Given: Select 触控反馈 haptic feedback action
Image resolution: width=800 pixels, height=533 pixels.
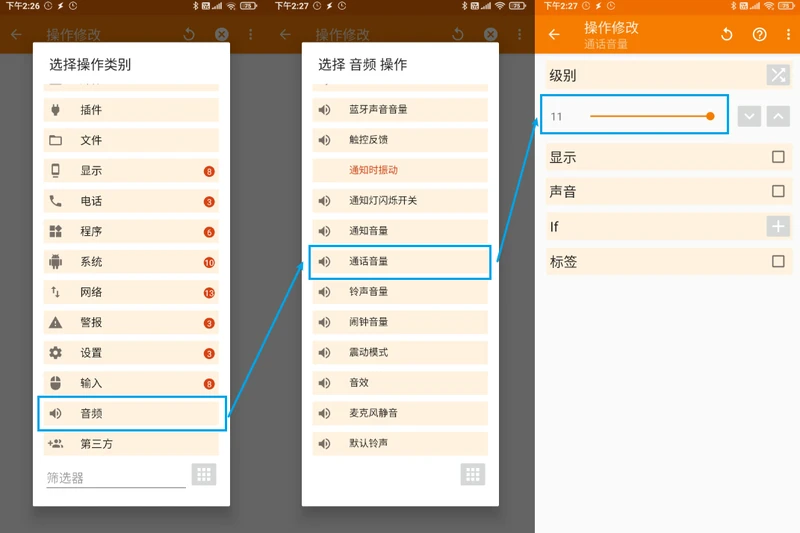Looking at the screenshot, I should pyautogui.click(x=400, y=140).
